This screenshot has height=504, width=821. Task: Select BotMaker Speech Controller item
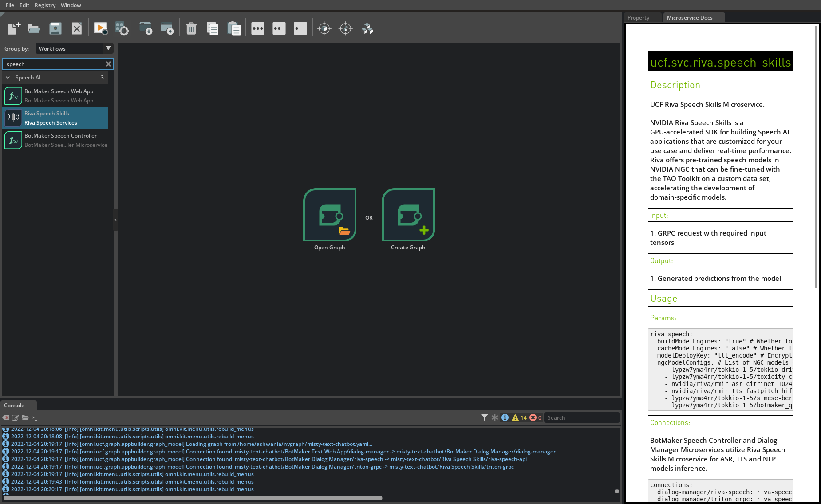pyautogui.click(x=56, y=140)
